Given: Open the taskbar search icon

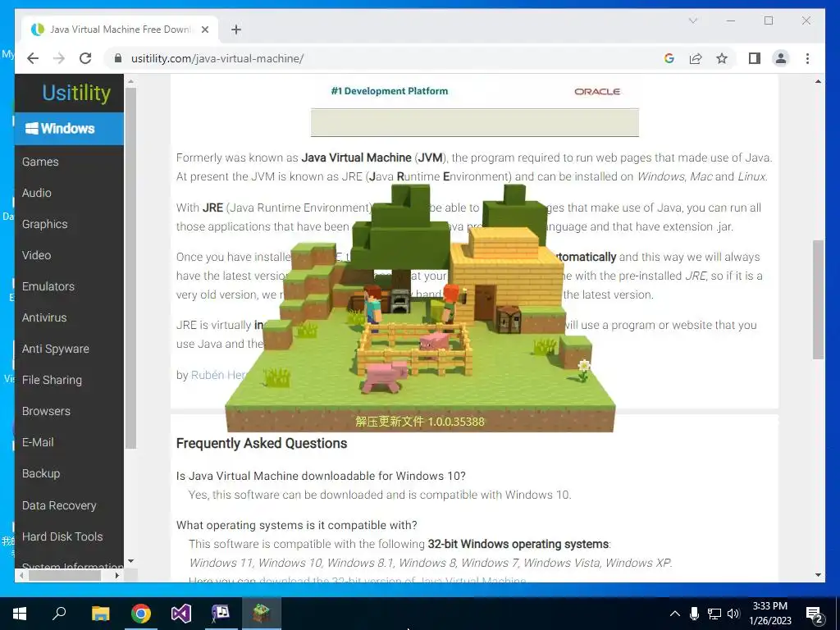Looking at the screenshot, I should [x=59, y=614].
